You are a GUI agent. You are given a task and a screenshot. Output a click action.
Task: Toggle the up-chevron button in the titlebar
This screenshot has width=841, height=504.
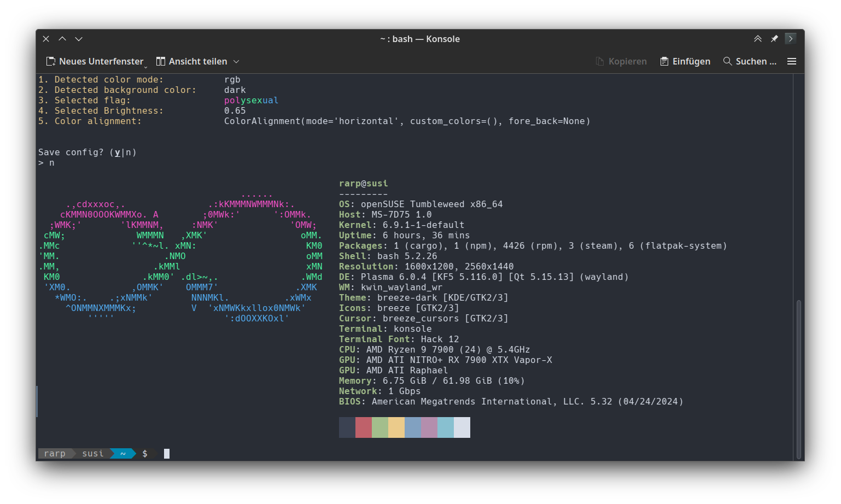coord(62,39)
